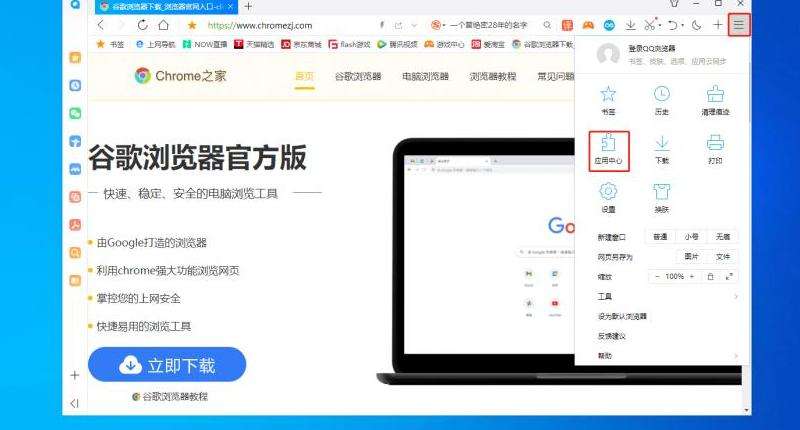
Task: Select 谷歌浏览器 in the site navigation
Action: point(358,77)
